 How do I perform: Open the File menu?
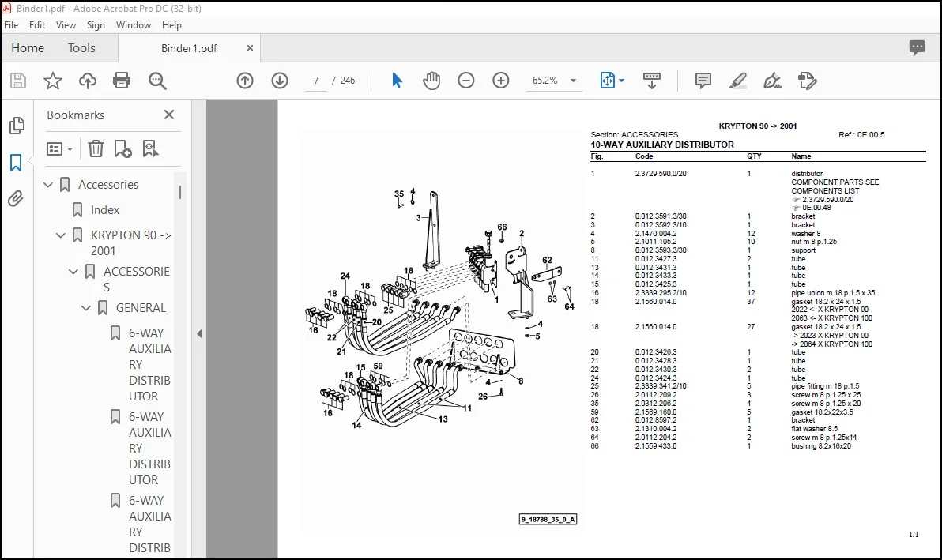[11, 25]
